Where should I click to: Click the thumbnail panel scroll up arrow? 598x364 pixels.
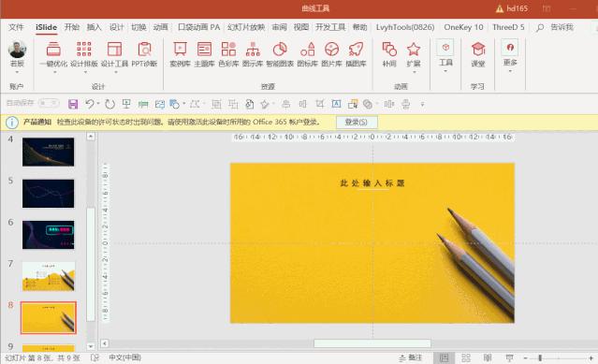tap(91, 136)
